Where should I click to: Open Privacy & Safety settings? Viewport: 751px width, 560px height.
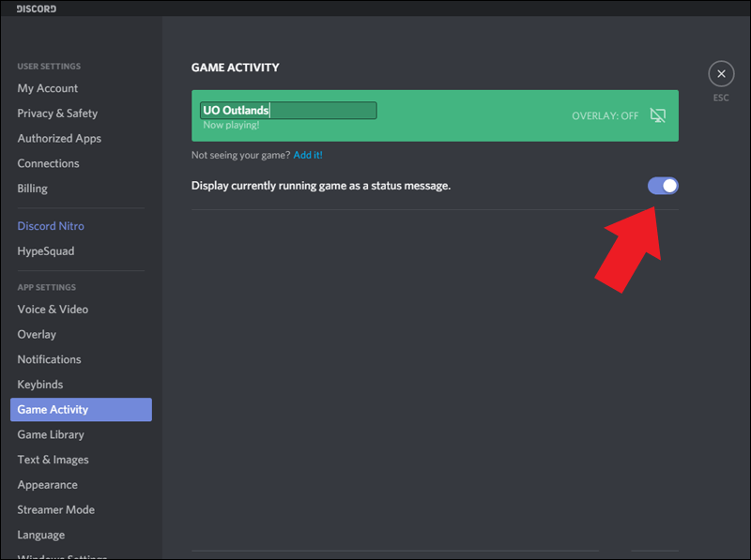57,114
